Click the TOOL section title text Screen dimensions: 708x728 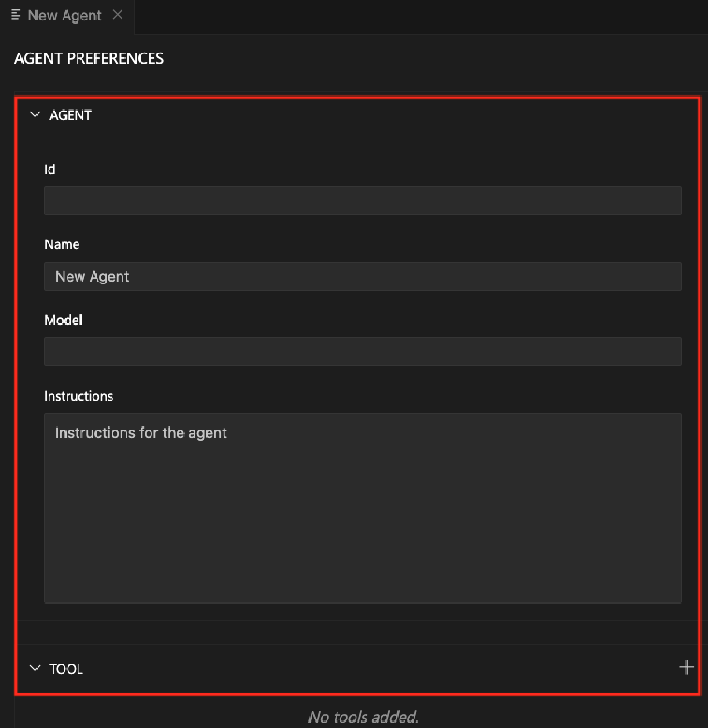[66, 668]
